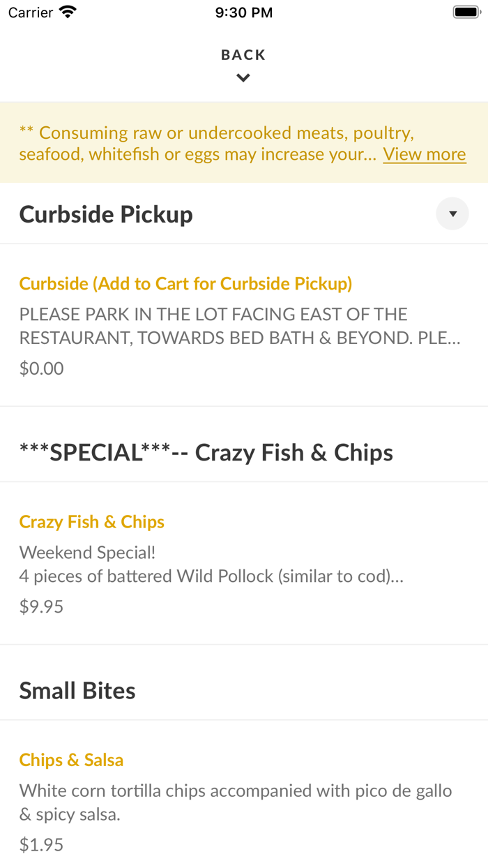Tap the $1.95 price under Chips & Salsa
The image size is (488, 868).
tap(41, 844)
